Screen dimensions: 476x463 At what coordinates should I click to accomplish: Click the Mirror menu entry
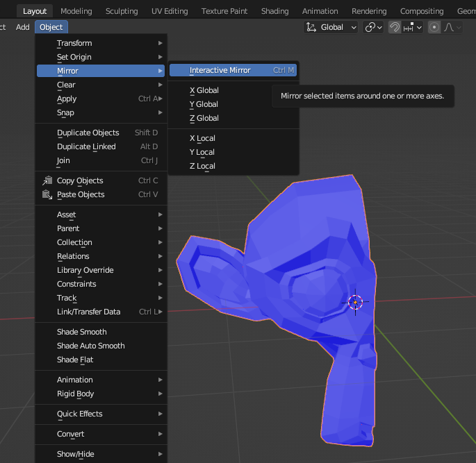point(101,71)
